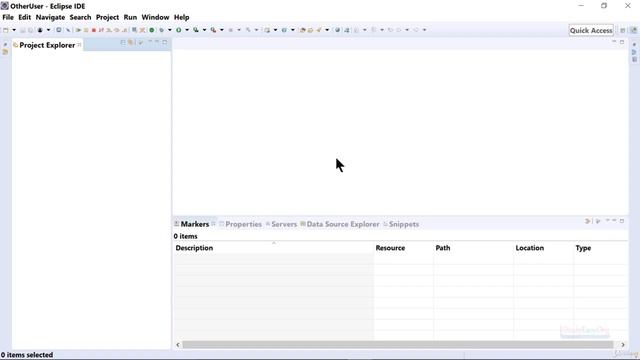Click the green Run toolbar icon
Viewport: 640px width, 360px height.
click(179, 30)
